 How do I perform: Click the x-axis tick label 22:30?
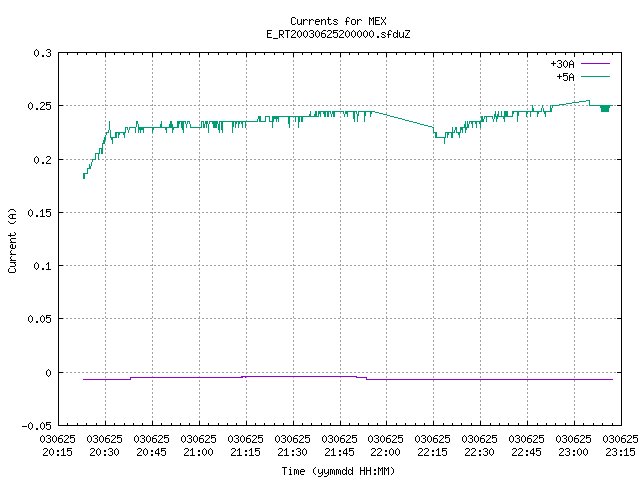click(x=479, y=452)
